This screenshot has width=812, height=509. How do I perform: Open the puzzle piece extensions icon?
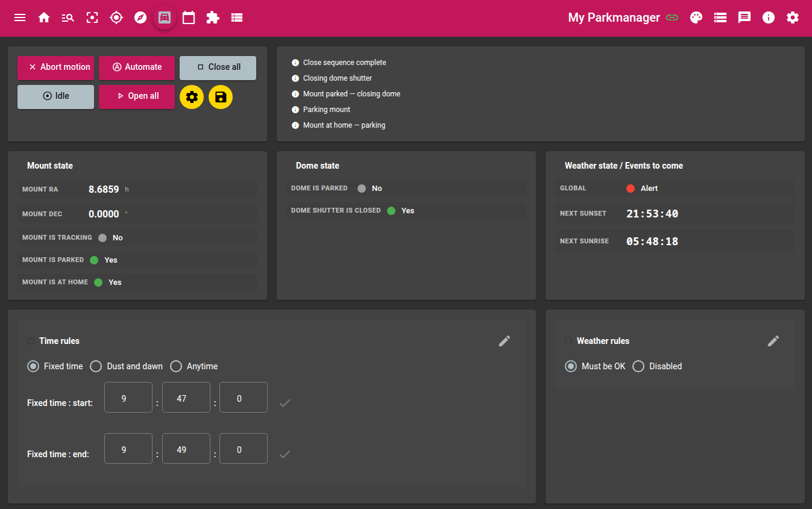click(x=213, y=17)
